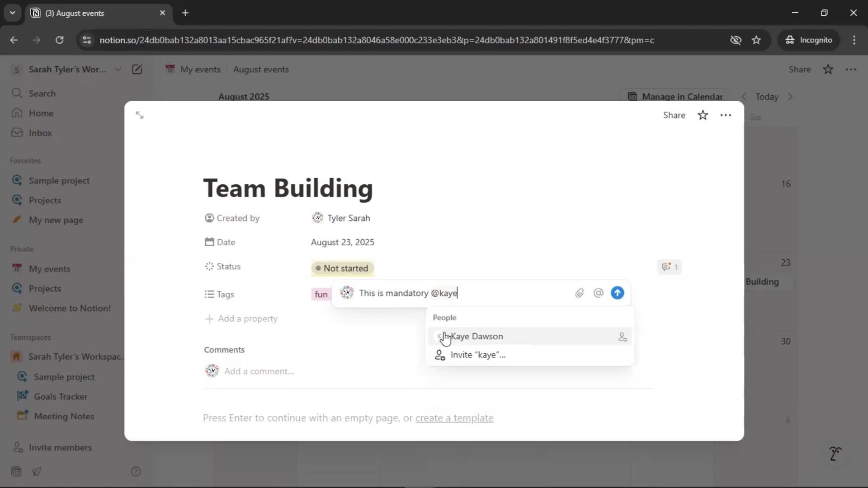868x488 pixels.
Task: Open the tab search dropdown arrow
Action: tap(12, 13)
